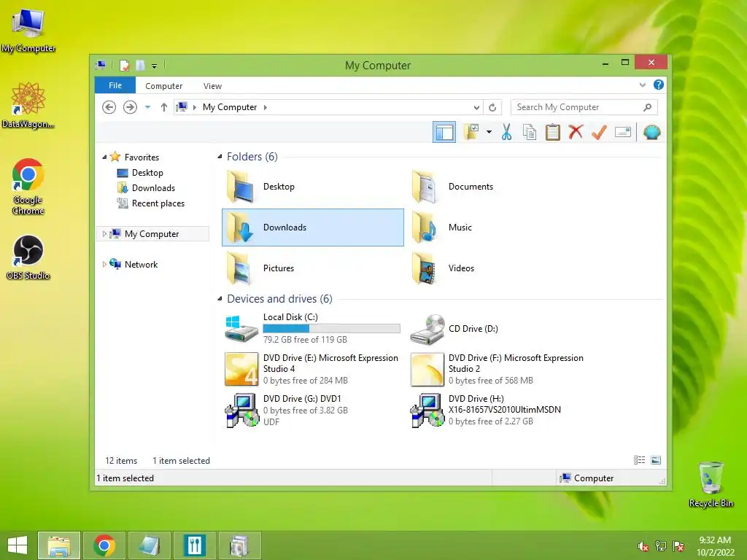Select the Videos folder
Image resolution: width=747 pixels, height=560 pixels.
(x=498, y=268)
